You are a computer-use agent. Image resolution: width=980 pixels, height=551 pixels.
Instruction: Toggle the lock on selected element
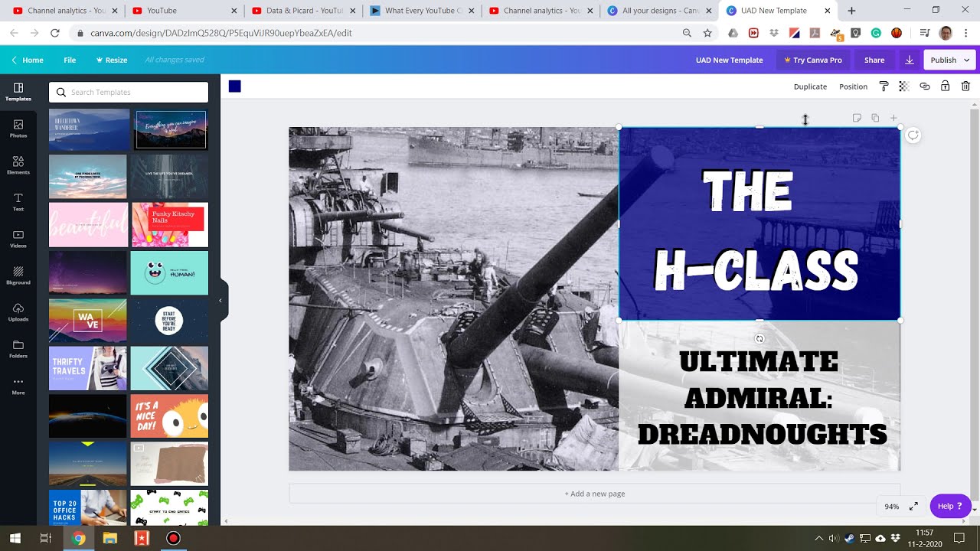click(x=946, y=86)
